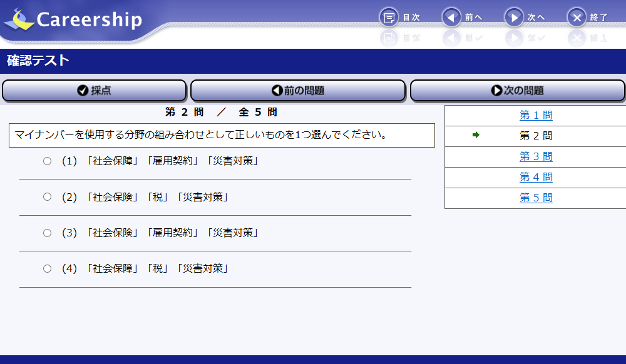626x364 pixels.
Task: Jump to 第 1 問 link
Action: point(536,115)
